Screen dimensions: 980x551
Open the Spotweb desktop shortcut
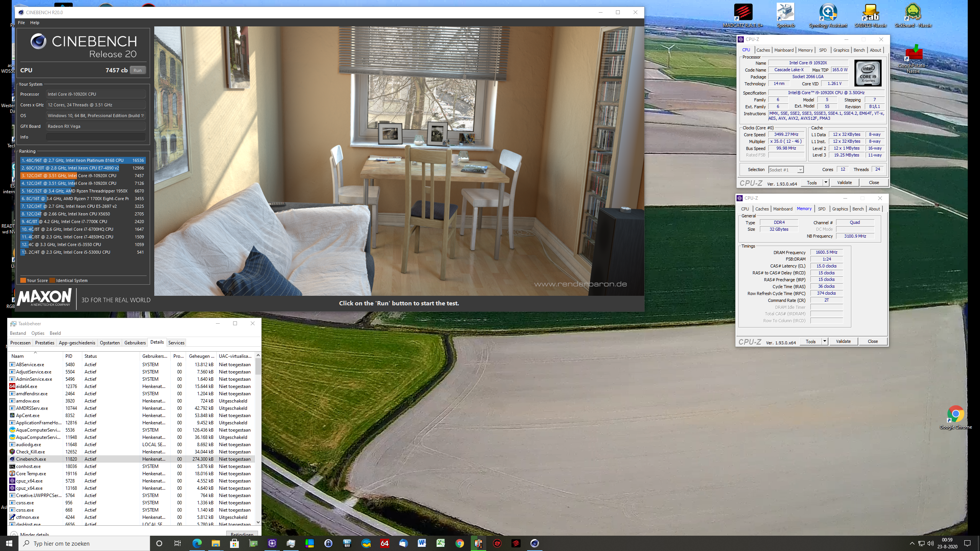pos(785,15)
